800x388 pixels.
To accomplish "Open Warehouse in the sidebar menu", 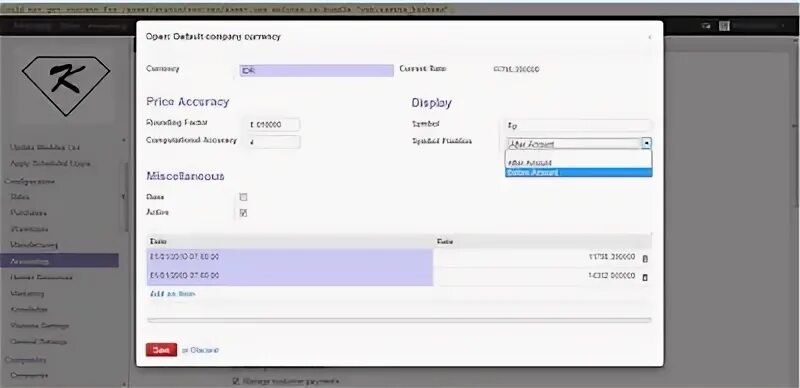I will tap(29, 229).
